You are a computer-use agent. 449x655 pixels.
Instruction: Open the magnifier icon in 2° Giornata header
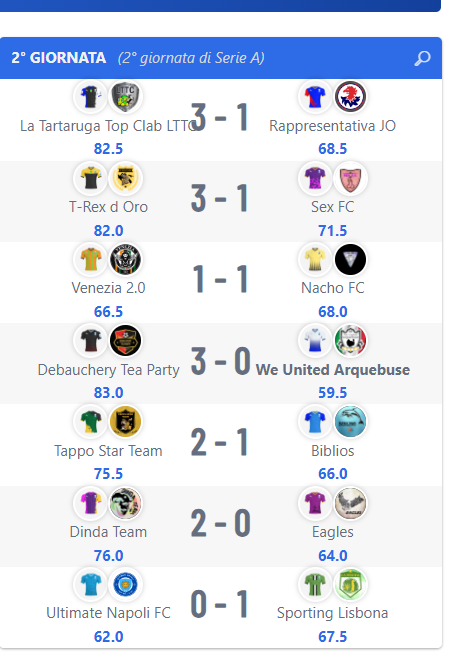pyautogui.click(x=422, y=58)
